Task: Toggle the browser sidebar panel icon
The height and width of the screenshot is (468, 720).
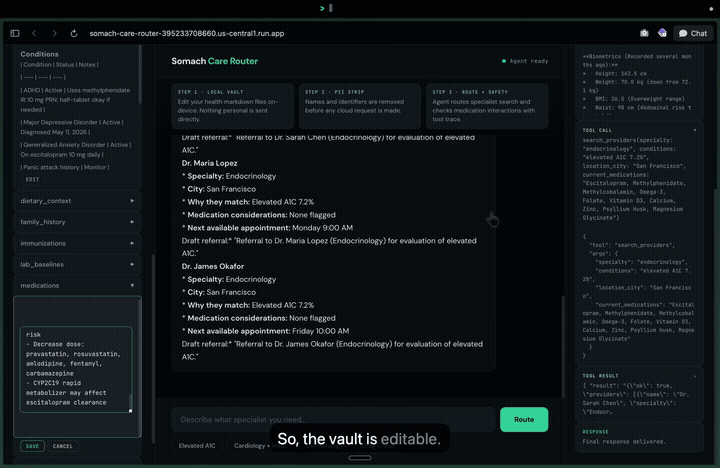Action: coord(15,33)
